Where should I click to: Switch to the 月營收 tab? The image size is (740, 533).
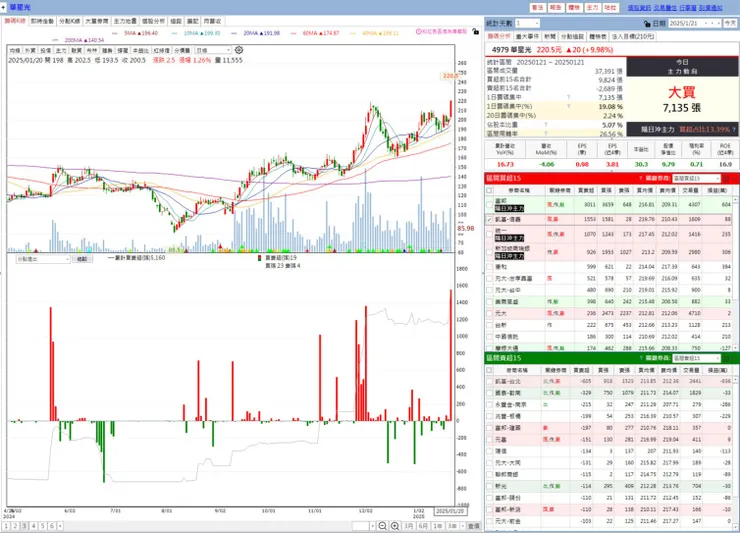(x=212, y=21)
